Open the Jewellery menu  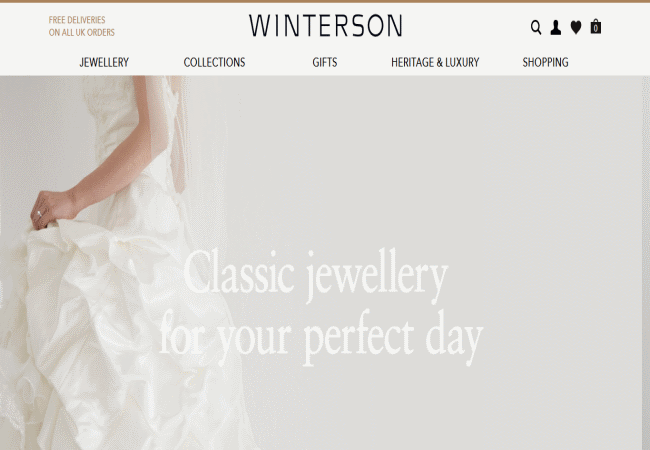[104, 62]
